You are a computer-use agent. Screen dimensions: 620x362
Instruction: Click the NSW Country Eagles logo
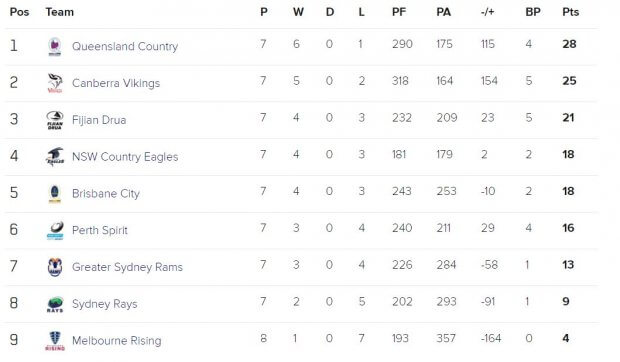point(55,156)
